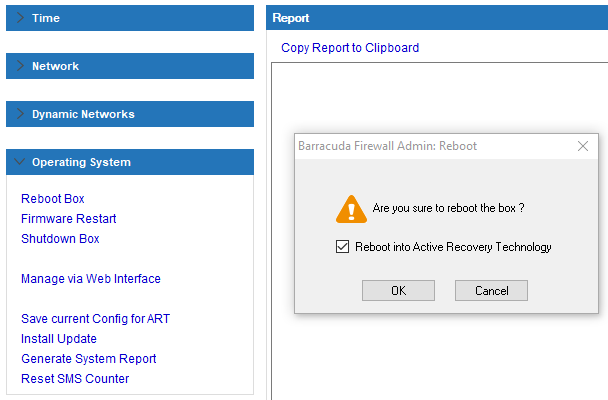Click the Report panel header
608x400 pixels.
[437, 18]
